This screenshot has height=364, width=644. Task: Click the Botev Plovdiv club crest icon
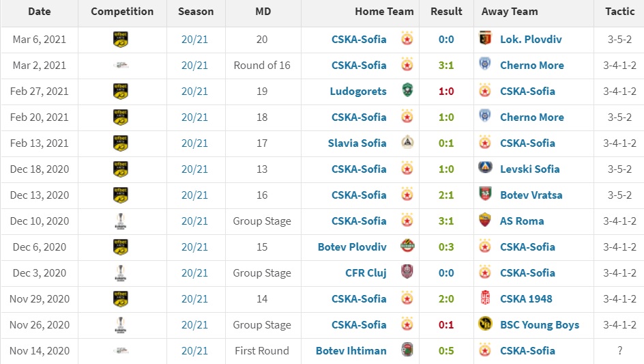click(407, 247)
